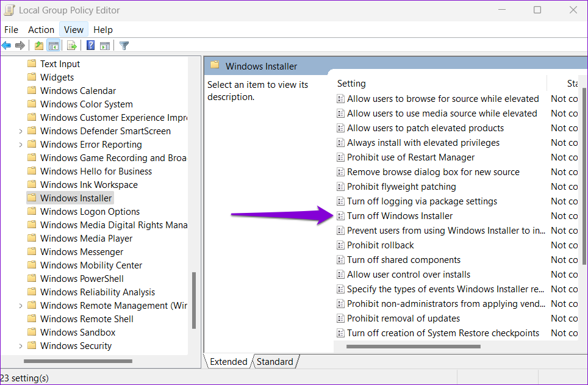Expand the Windows Security tree node
The image size is (588, 385).
coord(21,346)
